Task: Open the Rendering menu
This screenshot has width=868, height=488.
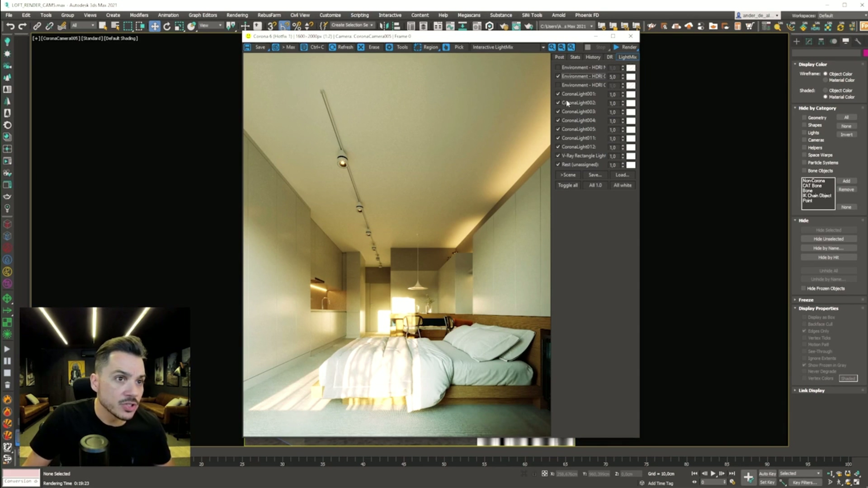Action: (x=237, y=15)
